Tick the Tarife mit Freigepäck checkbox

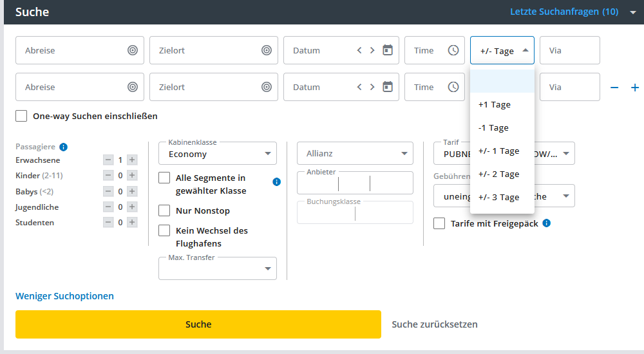(440, 223)
